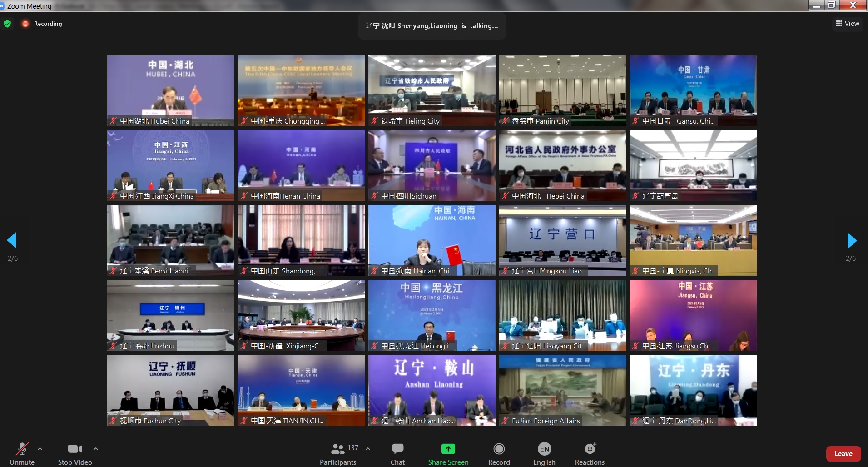Expand audio options arrow beside Unmute
The image size is (868, 467).
pos(40,449)
